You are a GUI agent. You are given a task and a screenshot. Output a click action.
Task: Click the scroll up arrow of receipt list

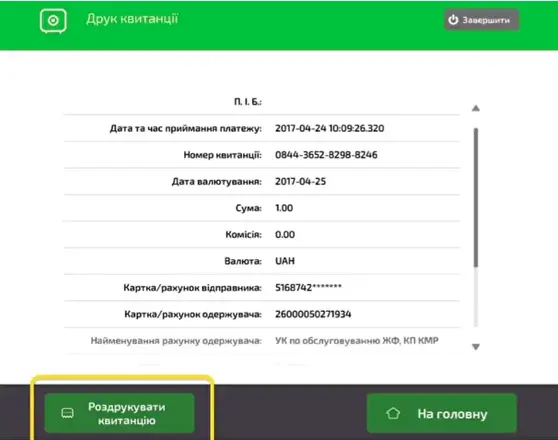476,108
